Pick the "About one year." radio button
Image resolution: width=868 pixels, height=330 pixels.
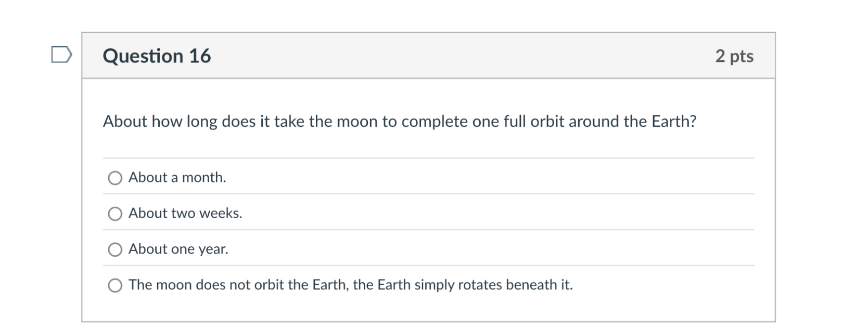pyautogui.click(x=115, y=250)
